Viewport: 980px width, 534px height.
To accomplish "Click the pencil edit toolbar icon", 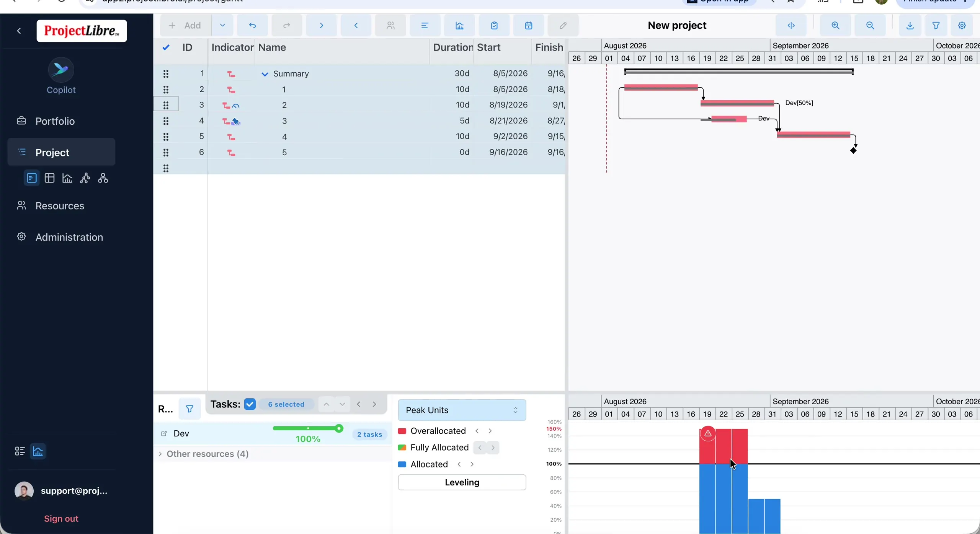I will [563, 26].
